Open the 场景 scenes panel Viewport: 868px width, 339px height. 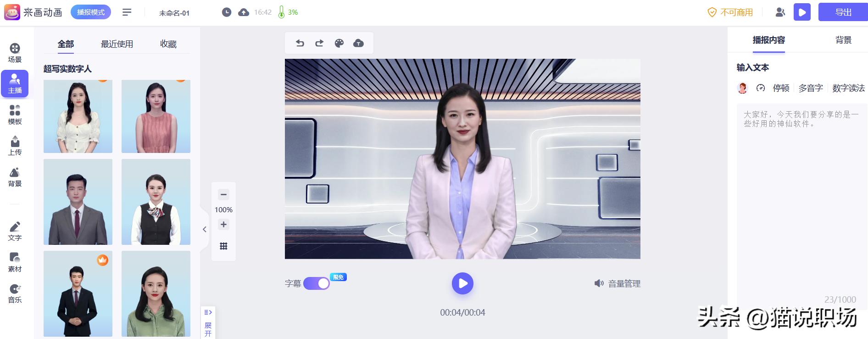(15, 53)
